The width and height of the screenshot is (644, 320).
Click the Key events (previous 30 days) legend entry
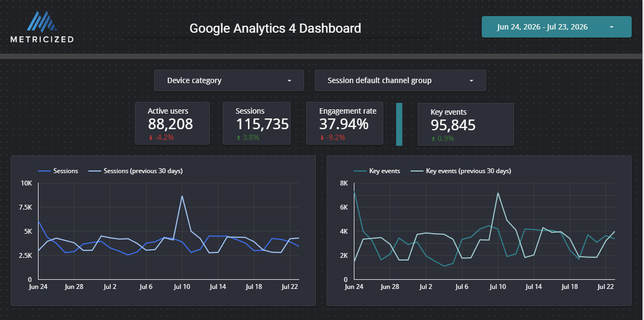pyautogui.click(x=460, y=171)
